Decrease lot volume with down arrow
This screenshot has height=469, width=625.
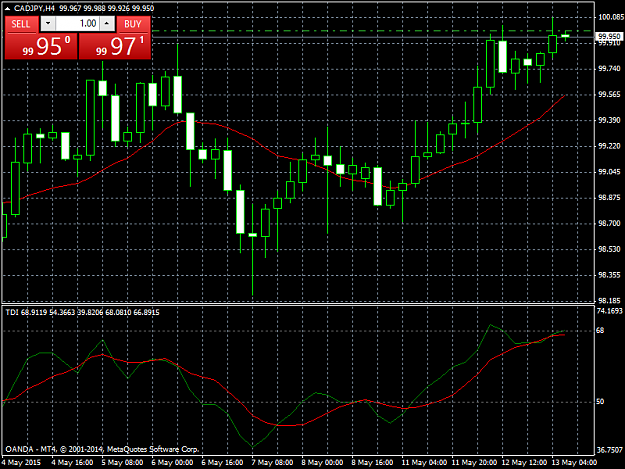click(48, 24)
